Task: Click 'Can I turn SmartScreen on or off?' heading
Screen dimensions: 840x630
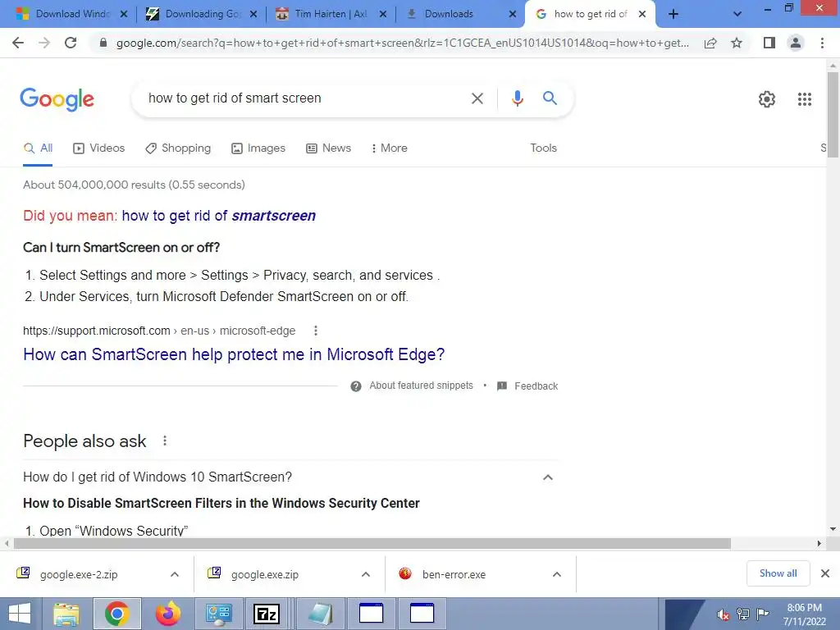Action: [121, 248]
